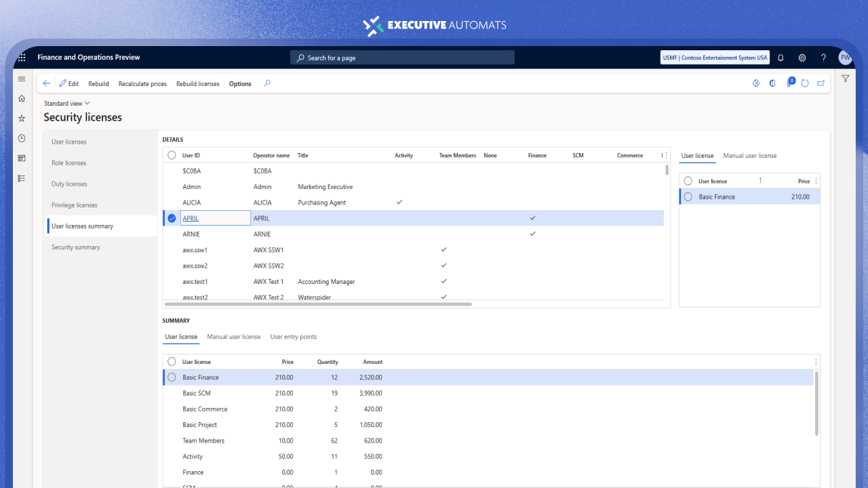Open Recent clock icon in sidebar
This screenshot has width=868, height=488.
(x=22, y=138)
